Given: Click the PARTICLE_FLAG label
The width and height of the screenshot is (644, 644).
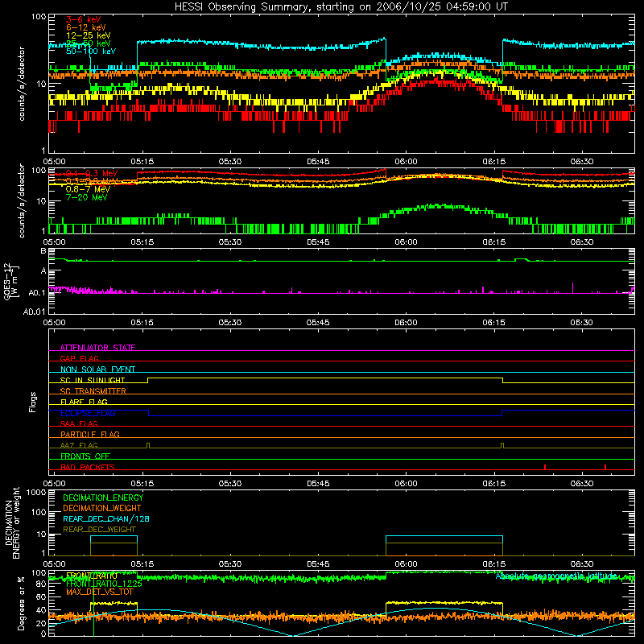Looking at the screenshot, I should click(90, 435).
